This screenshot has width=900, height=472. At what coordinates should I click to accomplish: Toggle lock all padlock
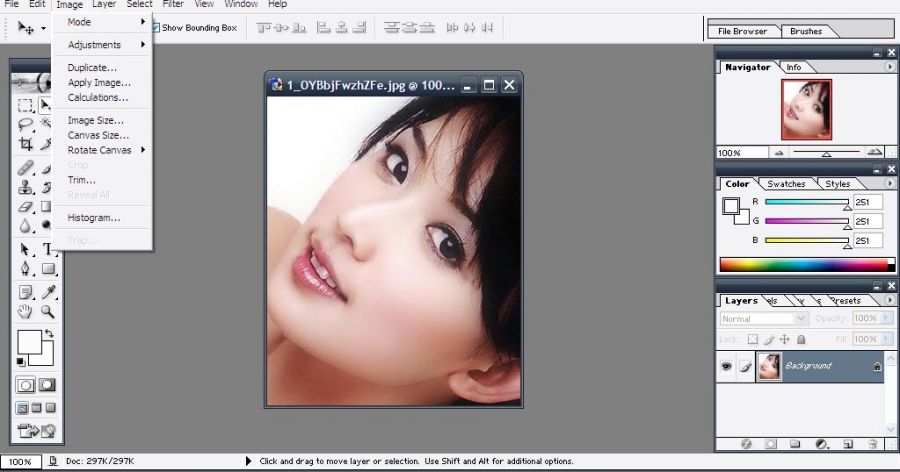click(x=801, y=339)
